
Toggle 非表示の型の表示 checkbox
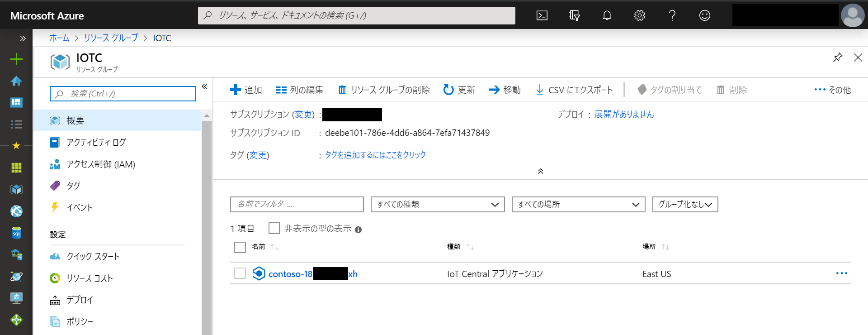click(x=274, y=228)
